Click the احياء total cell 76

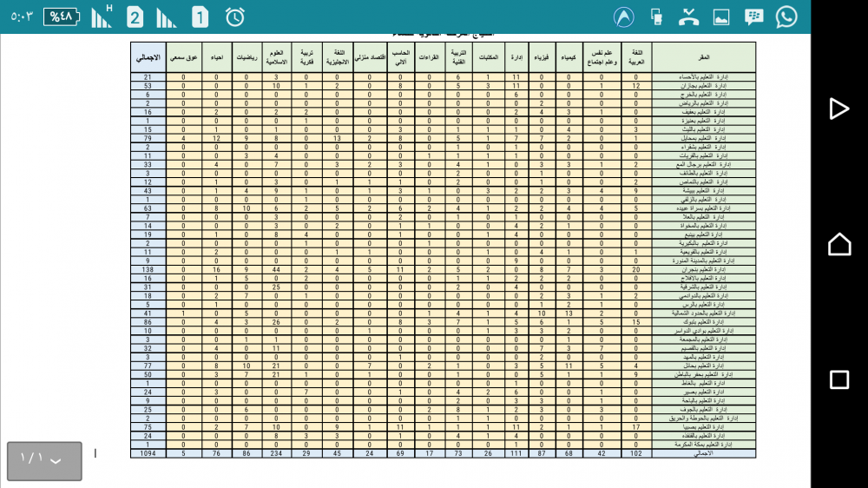(216, 453)
